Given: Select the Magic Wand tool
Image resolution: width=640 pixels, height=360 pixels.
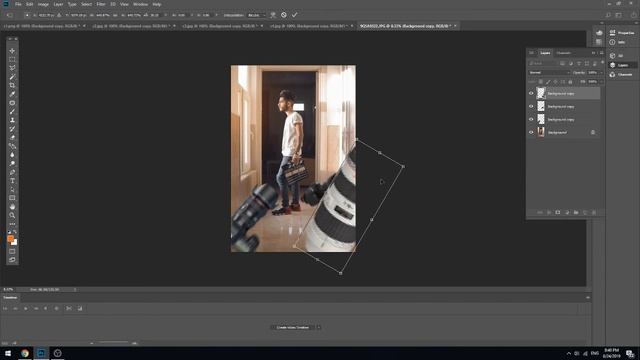Looking at the screenshot, I should pos(12,77).
